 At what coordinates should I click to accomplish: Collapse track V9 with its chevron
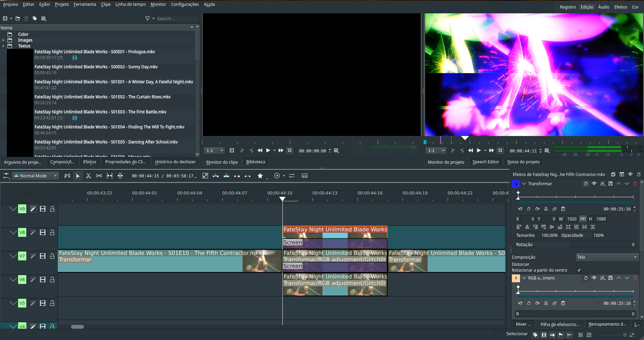(x=13, y=209)
